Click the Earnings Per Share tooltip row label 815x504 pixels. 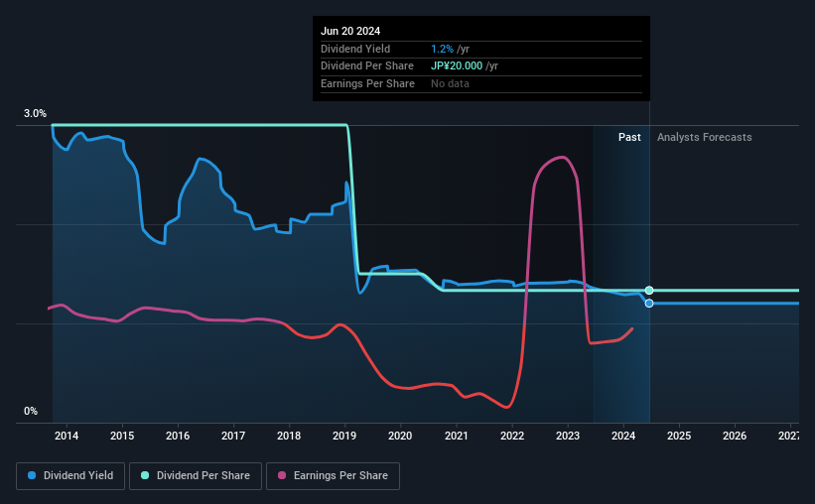click(368, 83)
